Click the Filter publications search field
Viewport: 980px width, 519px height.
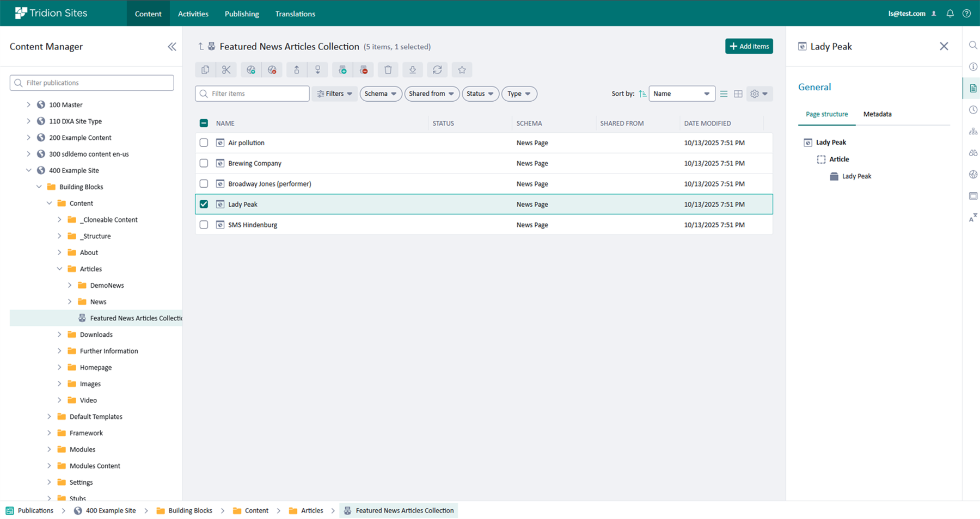92,83
